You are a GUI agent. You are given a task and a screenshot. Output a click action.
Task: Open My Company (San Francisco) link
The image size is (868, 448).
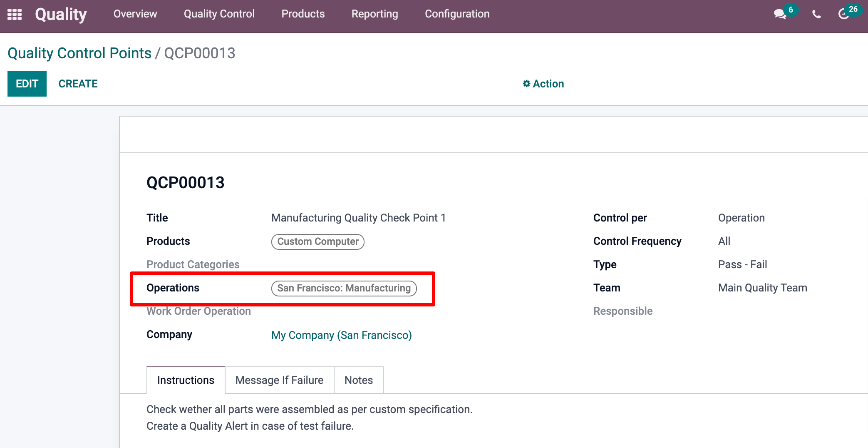(x=341, y=335)
